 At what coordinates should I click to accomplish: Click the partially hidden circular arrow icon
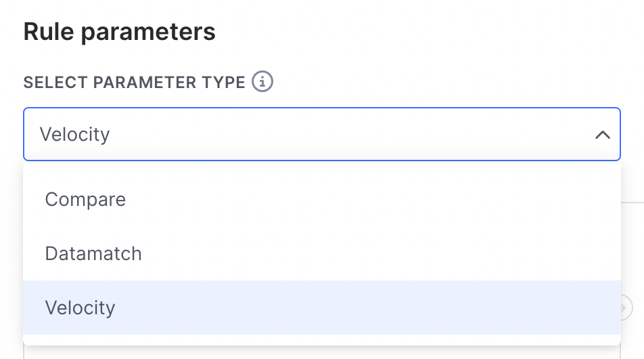coord(626,308)
